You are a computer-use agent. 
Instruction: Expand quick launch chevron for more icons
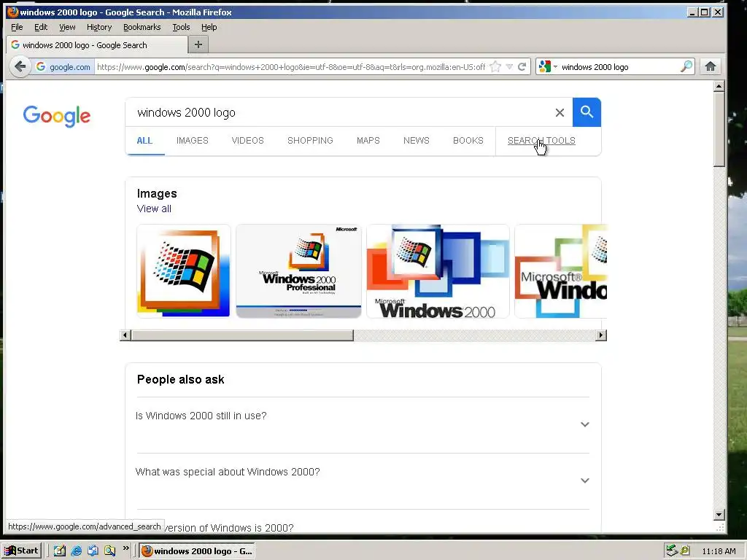(125, 548)
